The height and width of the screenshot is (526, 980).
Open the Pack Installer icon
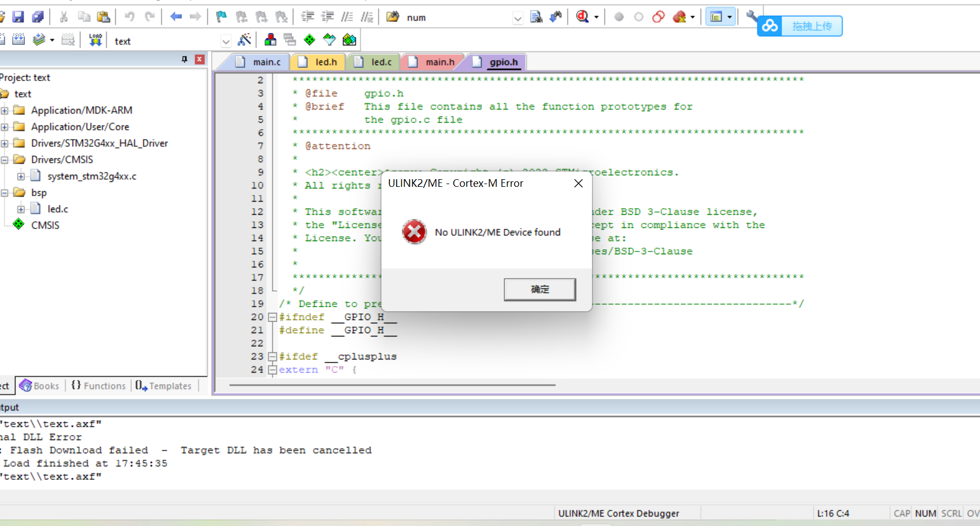(349, 39)
